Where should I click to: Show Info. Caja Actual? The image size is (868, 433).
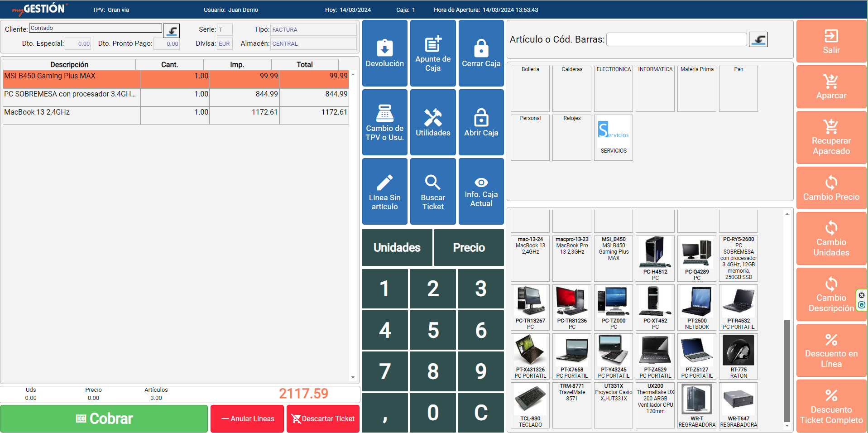[481, 191]
